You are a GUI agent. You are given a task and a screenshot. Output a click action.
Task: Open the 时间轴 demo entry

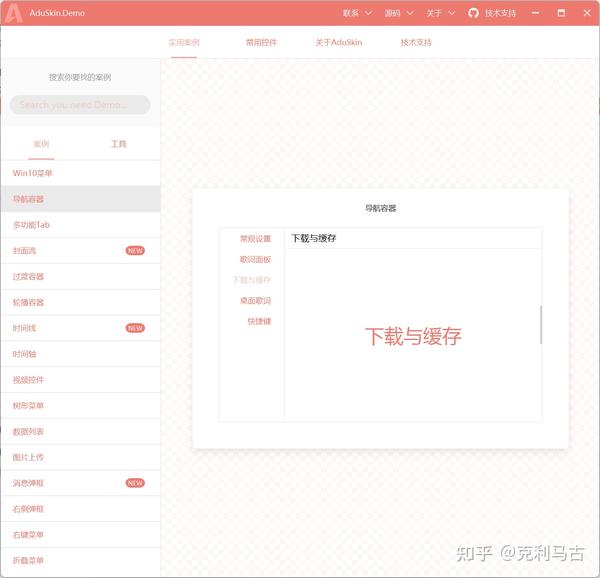pos(80,354)
